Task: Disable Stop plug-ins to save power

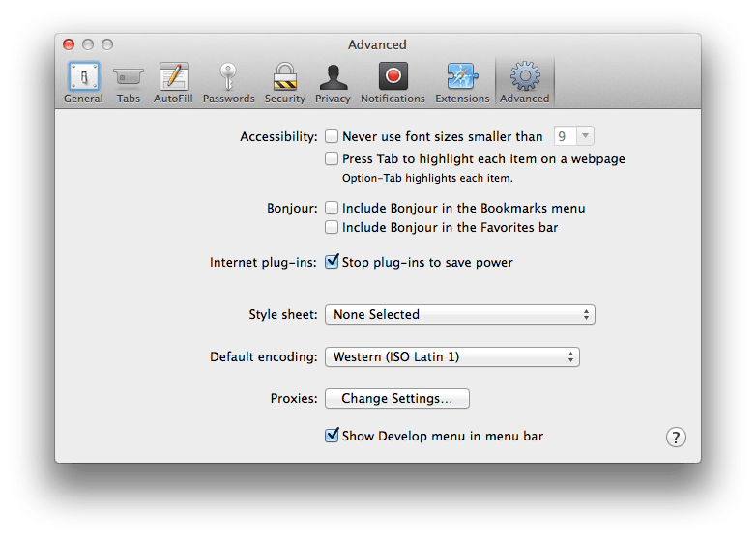Action: [x=332, y=262]
